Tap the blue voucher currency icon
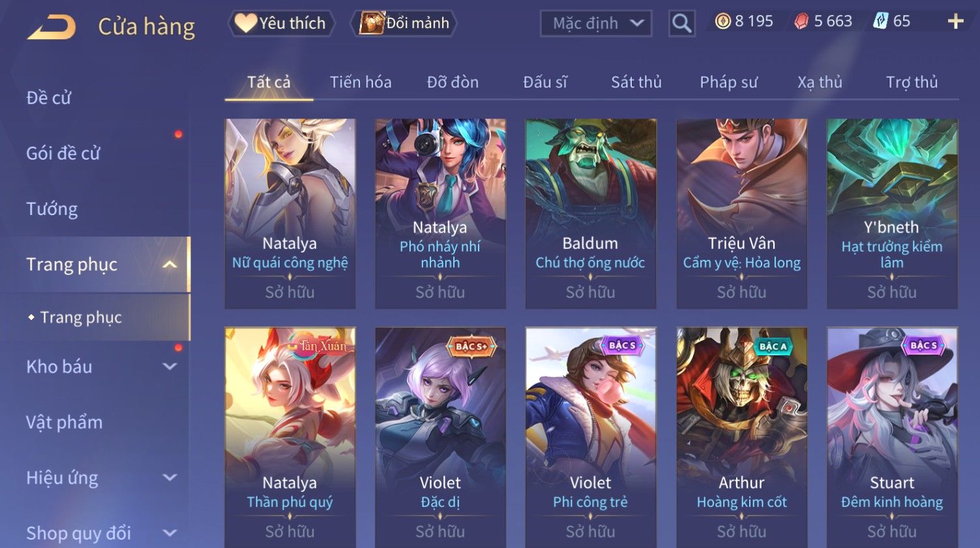The height and width of the screenshot is (548, 980). pos(880,22)
